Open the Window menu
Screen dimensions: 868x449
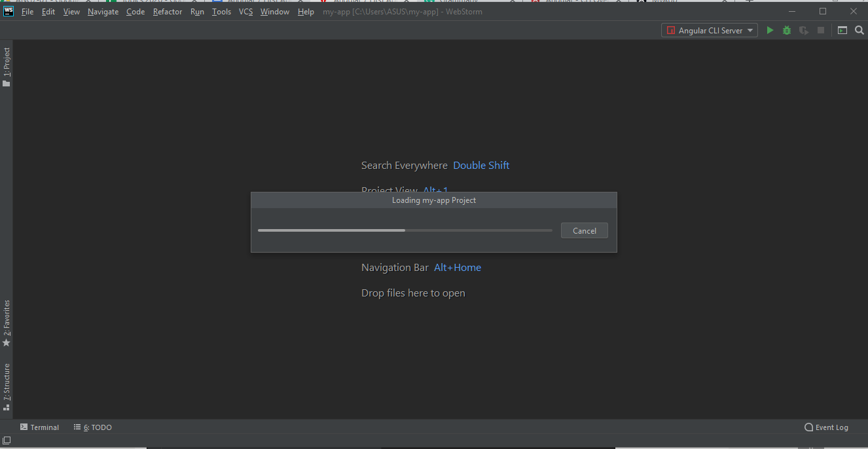(x=275, y=12)
